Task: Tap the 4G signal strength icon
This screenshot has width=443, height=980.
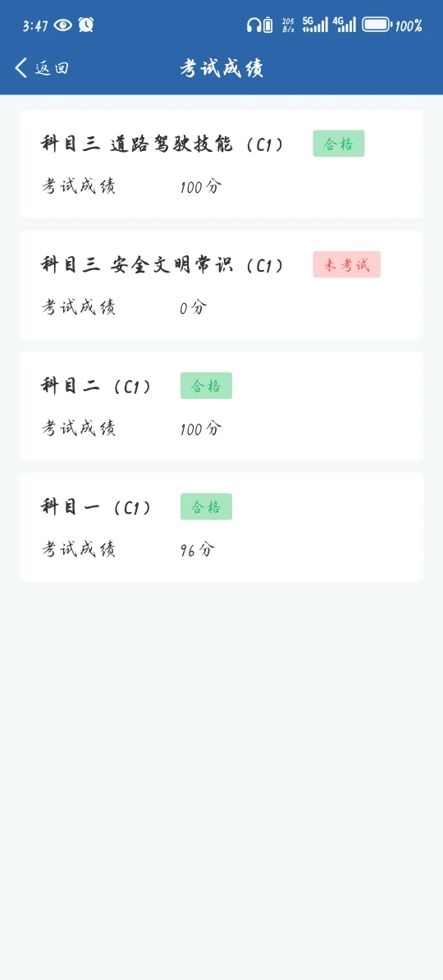Action: [x=345, y=25]
